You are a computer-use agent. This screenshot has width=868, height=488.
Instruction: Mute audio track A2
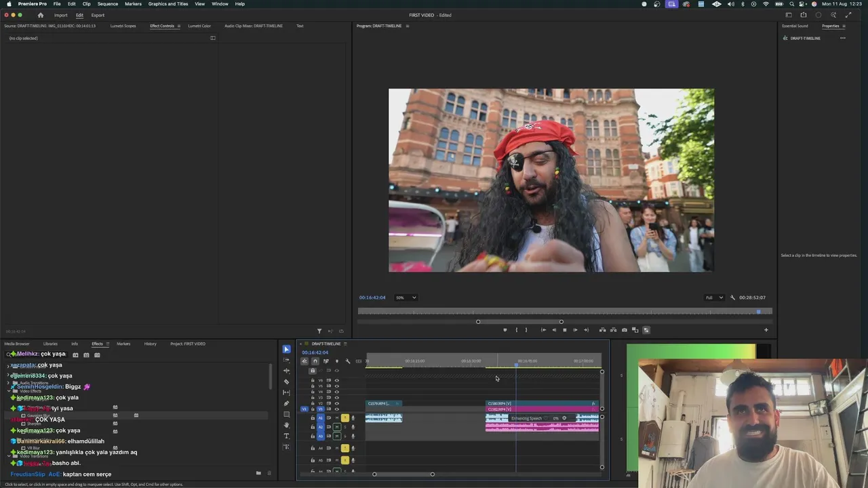[x=337, y=427]
